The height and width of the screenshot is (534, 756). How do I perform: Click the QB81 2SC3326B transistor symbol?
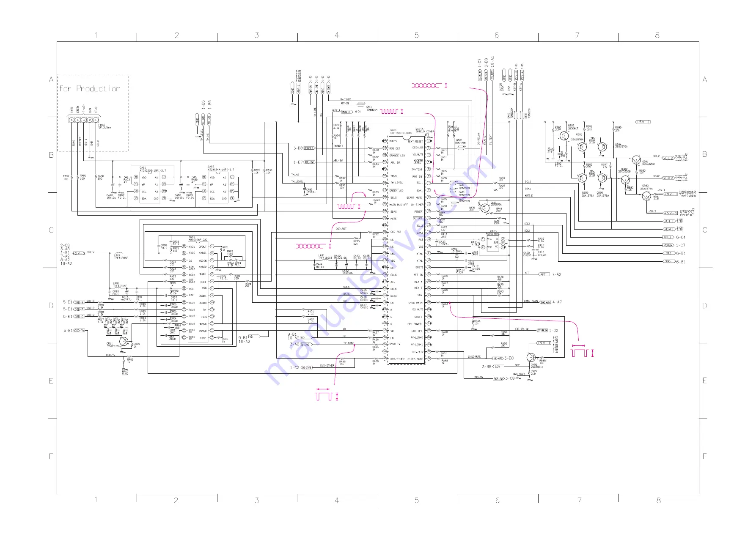[636, 160]
